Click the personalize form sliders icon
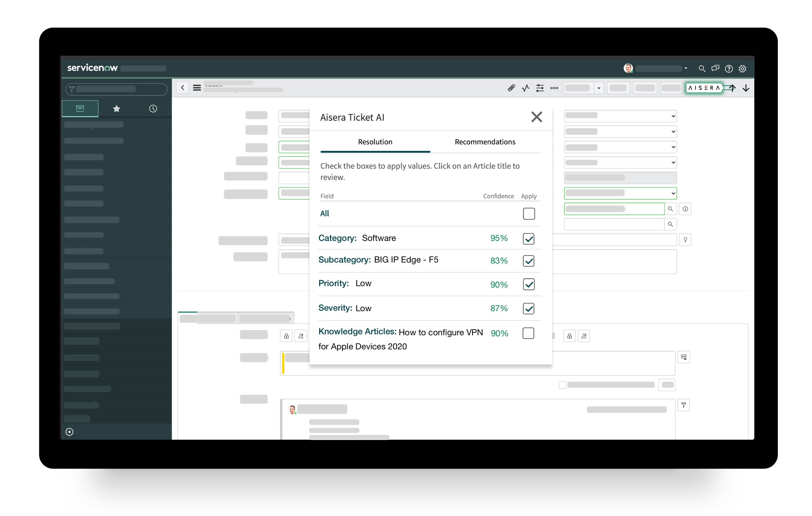The width and height of the screenshot is (812, 516). (x=539, y=88)
